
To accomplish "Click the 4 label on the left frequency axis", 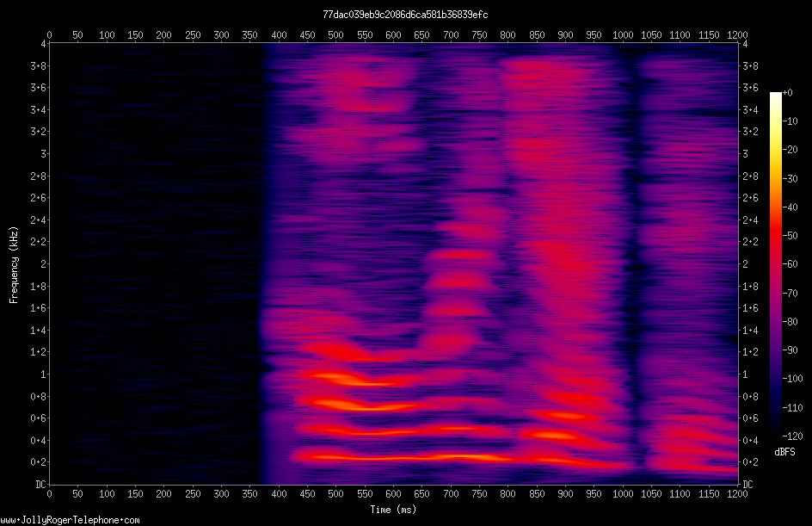I will pyautogui.click(x=44, y=44).
